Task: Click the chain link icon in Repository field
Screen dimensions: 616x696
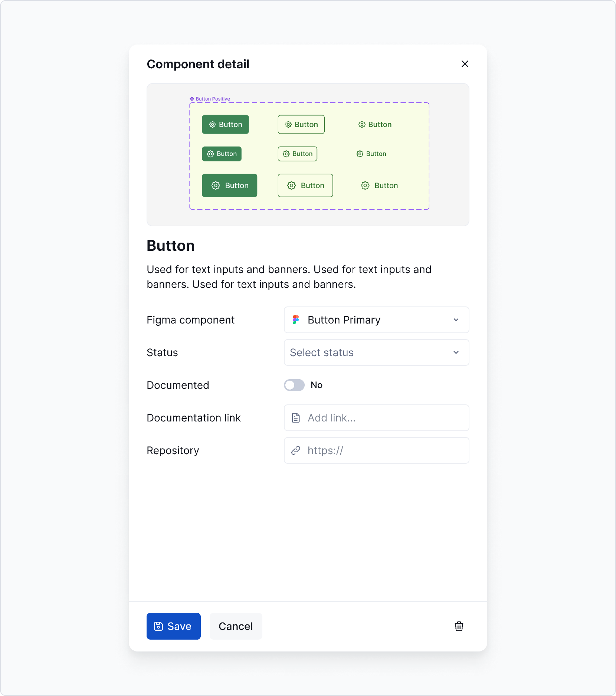Action: click(296, 450)
